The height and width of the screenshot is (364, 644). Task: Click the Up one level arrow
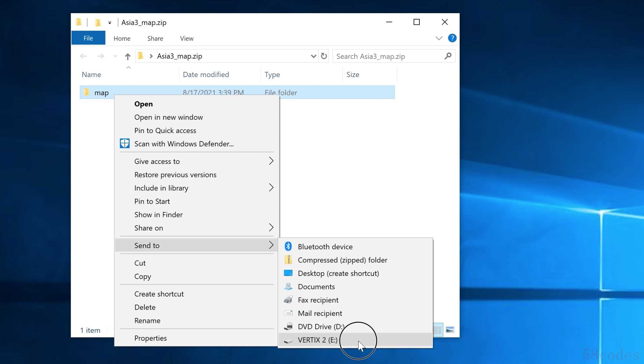coord(128,56)
